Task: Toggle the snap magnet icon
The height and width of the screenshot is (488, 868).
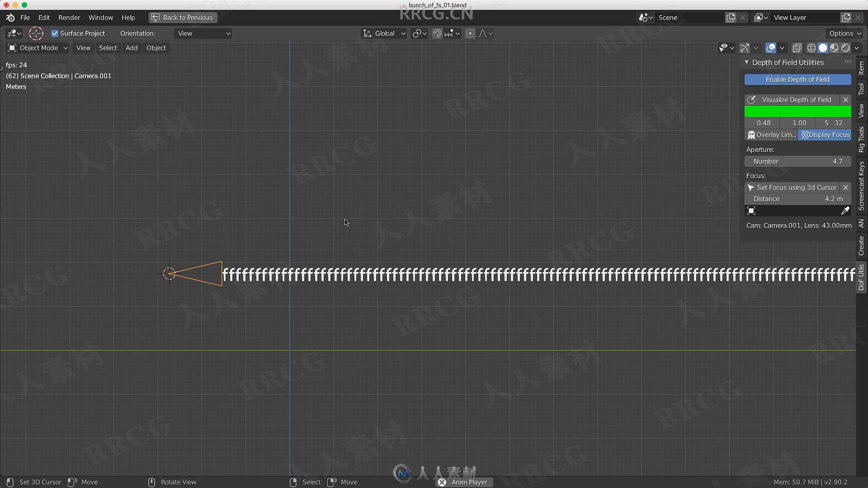Action: [x=437, y=33]
